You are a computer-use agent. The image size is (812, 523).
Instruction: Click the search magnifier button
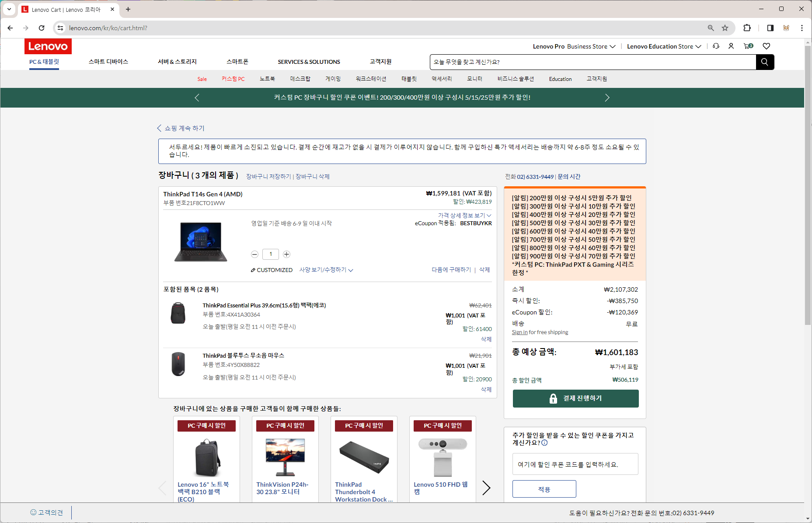(765, 62)
